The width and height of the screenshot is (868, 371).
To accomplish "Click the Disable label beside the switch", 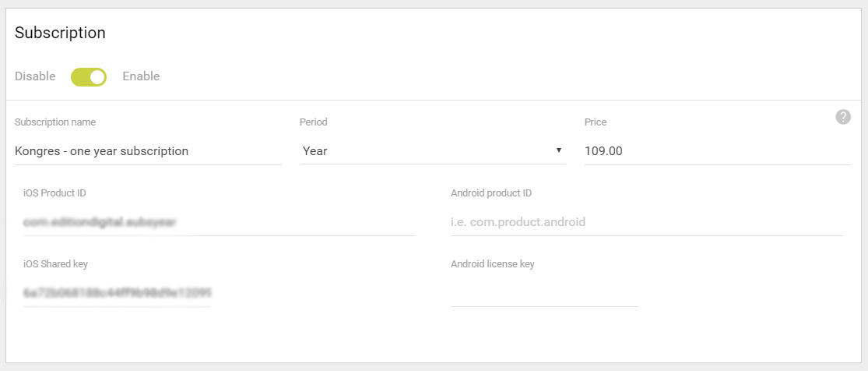I will [35, 76].
